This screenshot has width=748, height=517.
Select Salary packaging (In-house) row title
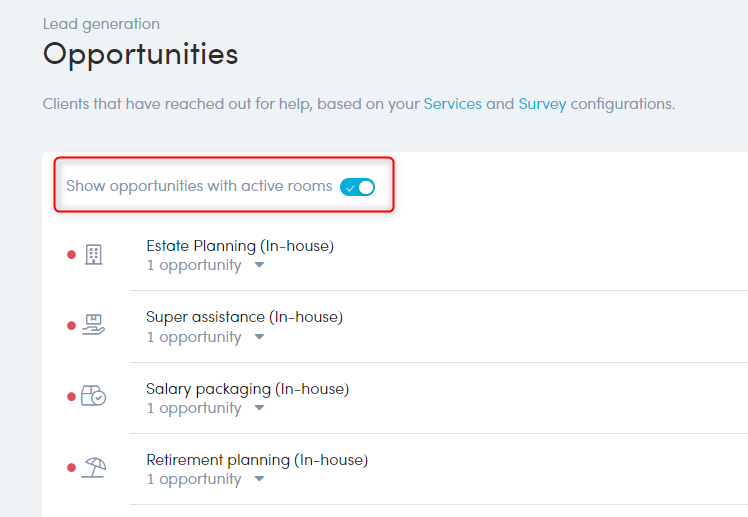[248, 389]
